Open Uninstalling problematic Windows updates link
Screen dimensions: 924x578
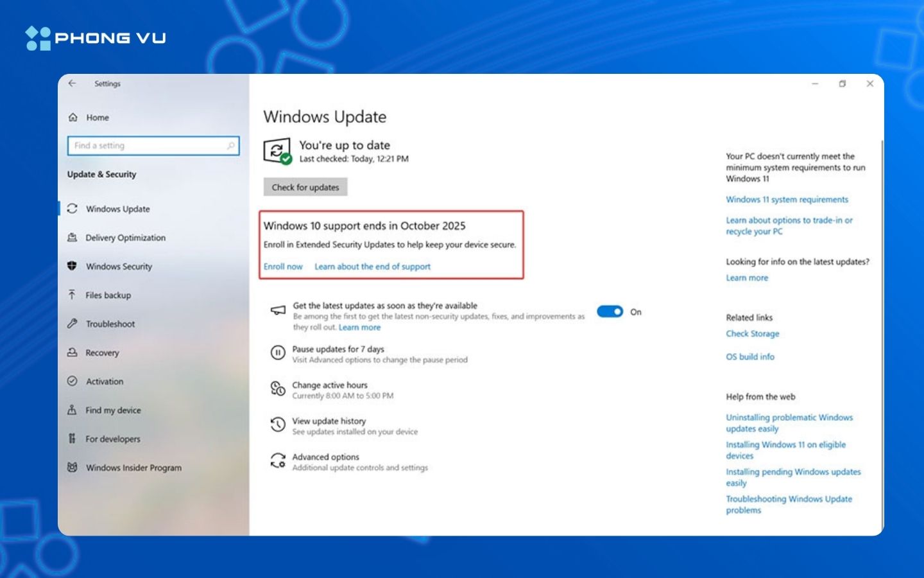(789, 423)
